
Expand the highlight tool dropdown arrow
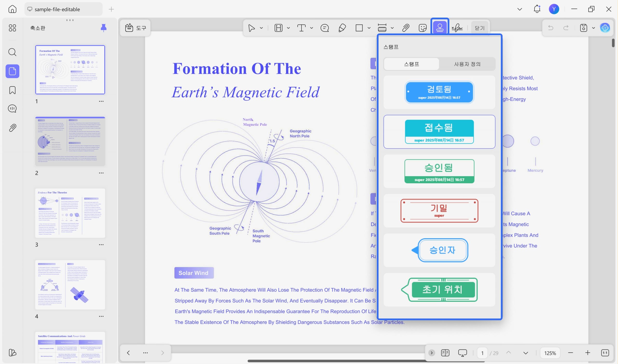tap(288, 28)
